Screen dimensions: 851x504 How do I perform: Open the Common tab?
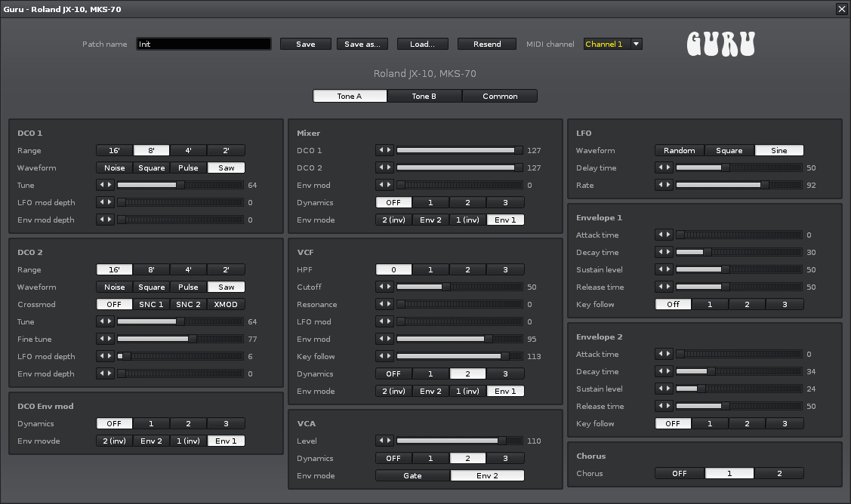500,96
